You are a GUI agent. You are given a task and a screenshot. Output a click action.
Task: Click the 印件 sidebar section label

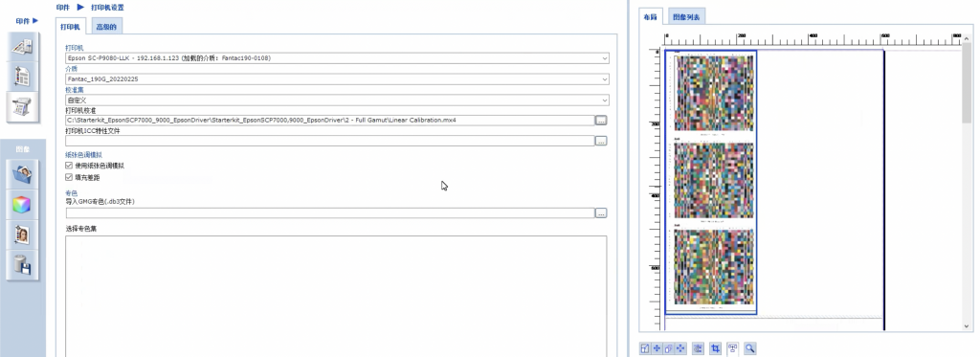[23, 21]
